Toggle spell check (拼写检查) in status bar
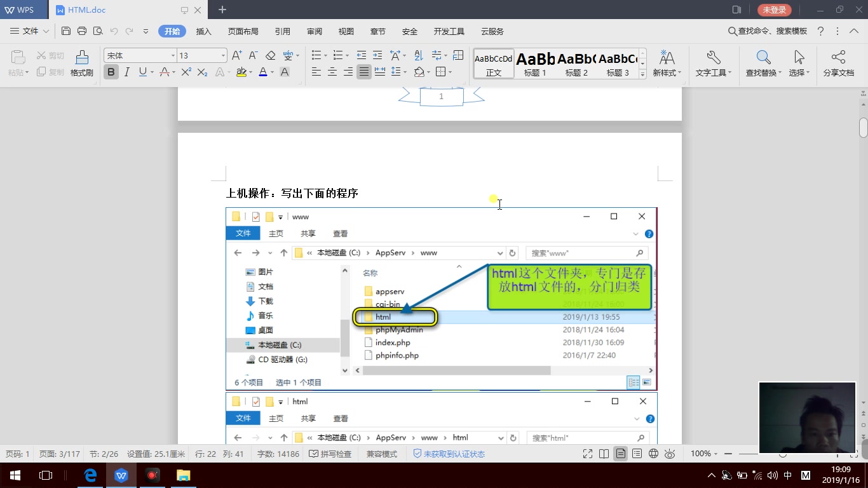The width and height of the screenshot is (868, 488). (x=330, y=454)
